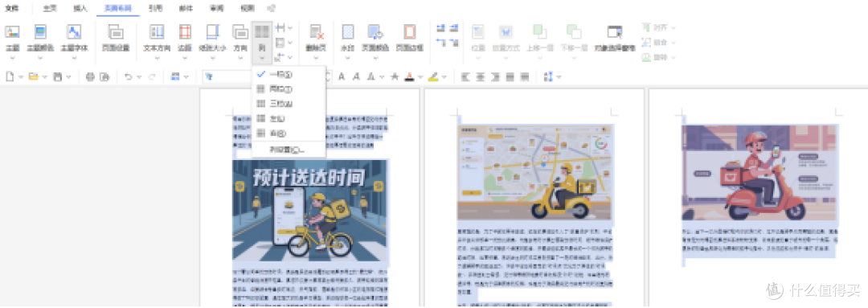The image size is (868, 308).
Task: Click the new document icon in quick toolbar
Action: coord(10,76)
